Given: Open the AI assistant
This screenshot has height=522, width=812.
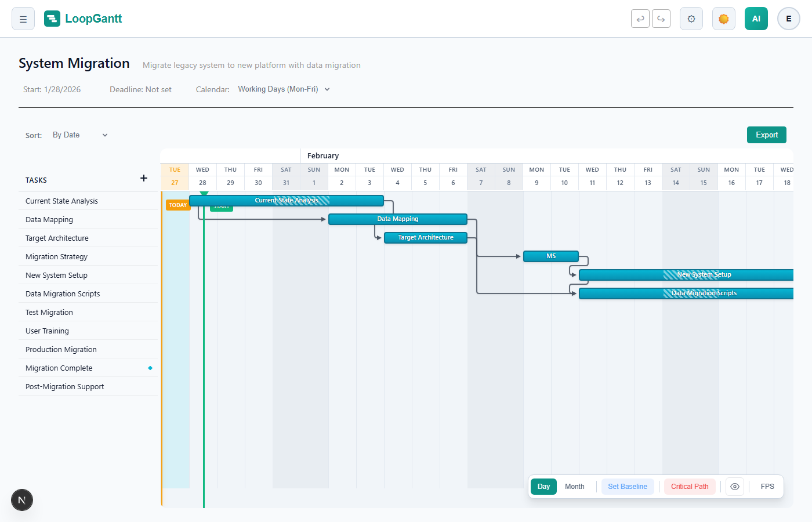Looking at the screenshot, I should point(756,18).
